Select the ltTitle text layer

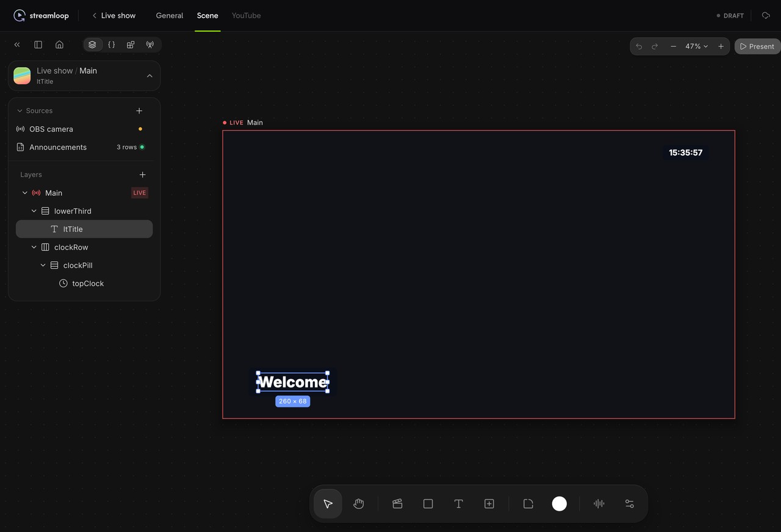click(x=84, y=229)
